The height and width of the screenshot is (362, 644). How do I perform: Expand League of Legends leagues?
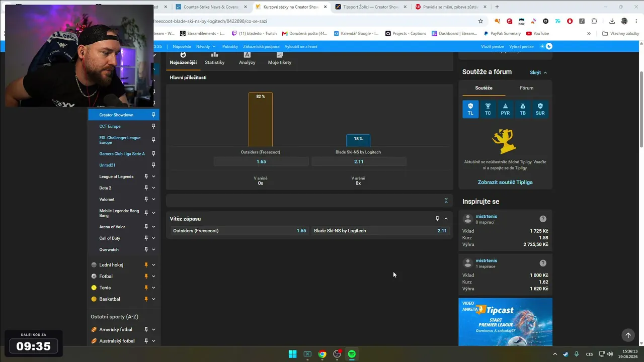[153, 176]
